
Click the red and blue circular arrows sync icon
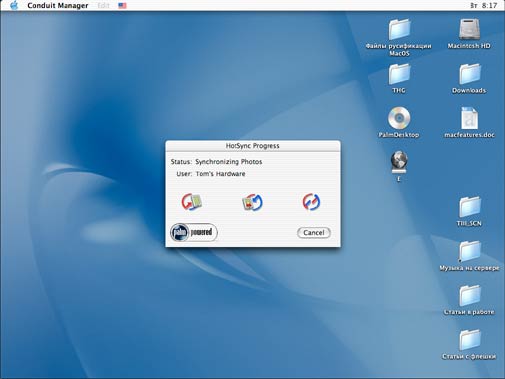point(311,202)
